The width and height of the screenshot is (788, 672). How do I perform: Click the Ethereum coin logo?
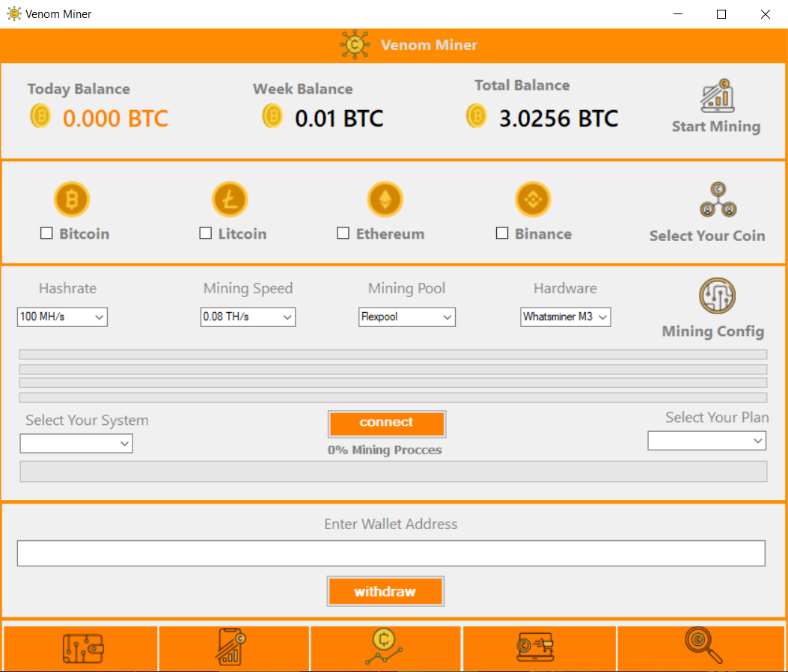coord(385,200)
